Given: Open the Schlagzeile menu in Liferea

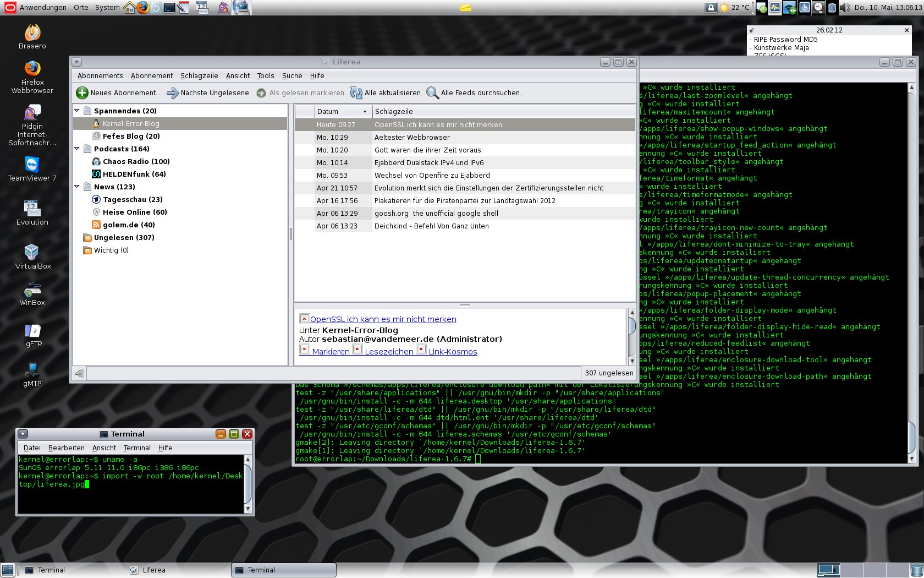Looking at the screenshot, I should pos(199,76).
